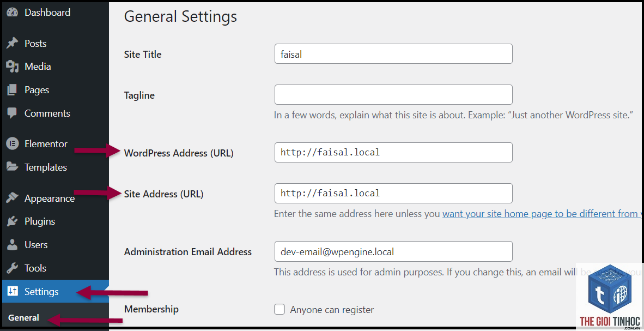This screenshot has width=644, height=331.
Task: Click the Site Title input field
Action: coord(393,54)
